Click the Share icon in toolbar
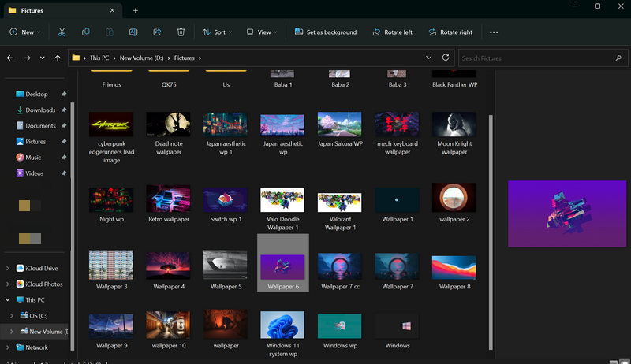 click(x=157, y=32)
